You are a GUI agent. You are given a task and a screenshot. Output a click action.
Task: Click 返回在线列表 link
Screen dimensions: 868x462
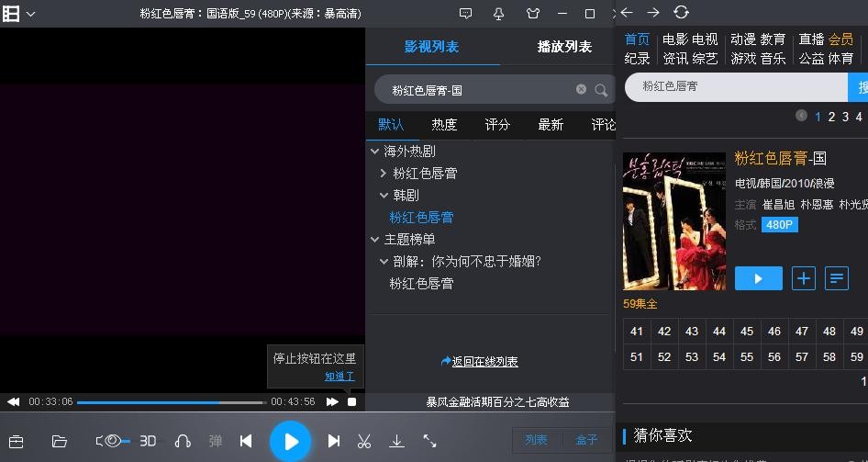coord(485,362)
